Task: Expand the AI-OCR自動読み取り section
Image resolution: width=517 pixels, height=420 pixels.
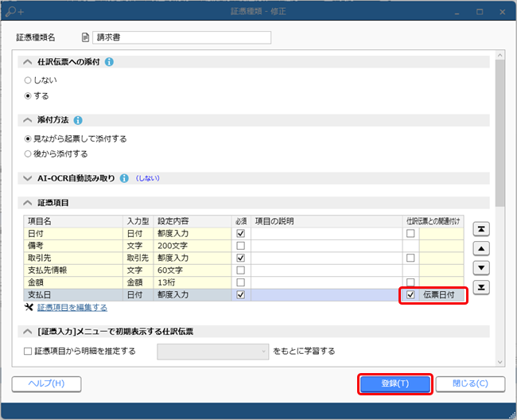Action: pos(28,178)
